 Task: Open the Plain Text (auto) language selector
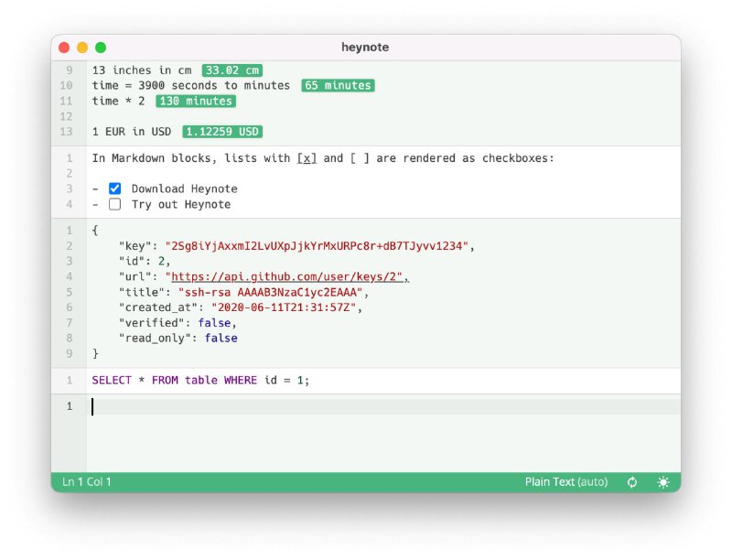point(565,482)
